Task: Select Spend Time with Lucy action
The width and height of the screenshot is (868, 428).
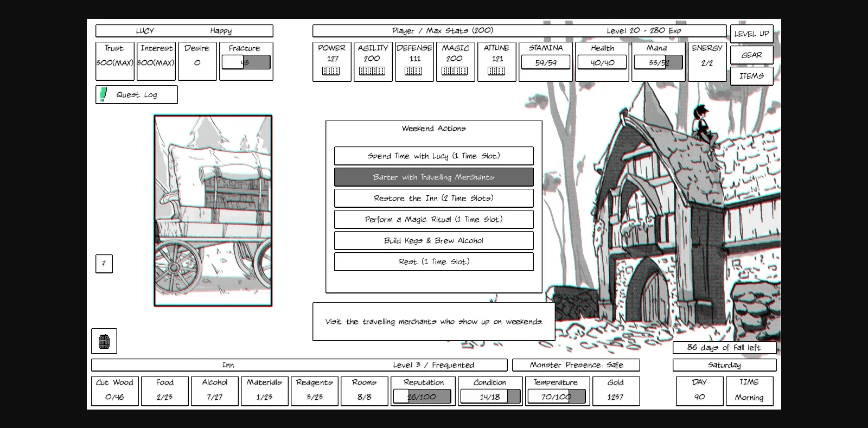Action: (x=433, y=156)
